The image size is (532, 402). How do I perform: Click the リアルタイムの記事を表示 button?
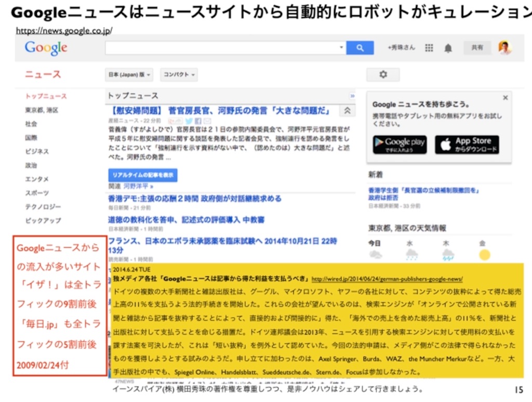click(x=143, y=175)
